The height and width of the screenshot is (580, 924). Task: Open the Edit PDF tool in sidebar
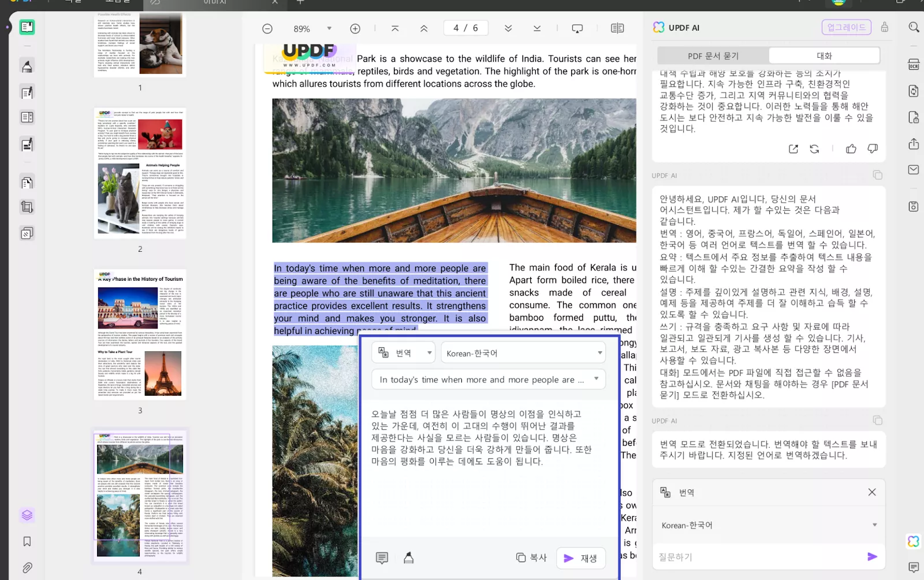(x=27, y=92)
